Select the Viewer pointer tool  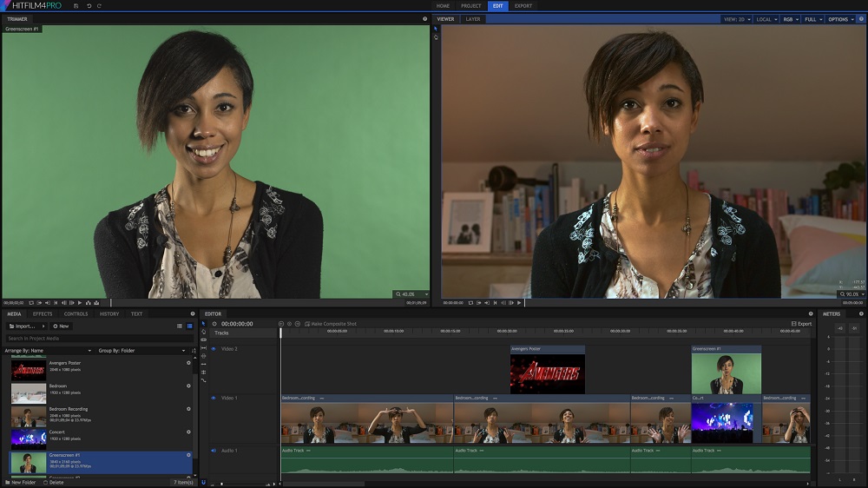pos(436,29)
